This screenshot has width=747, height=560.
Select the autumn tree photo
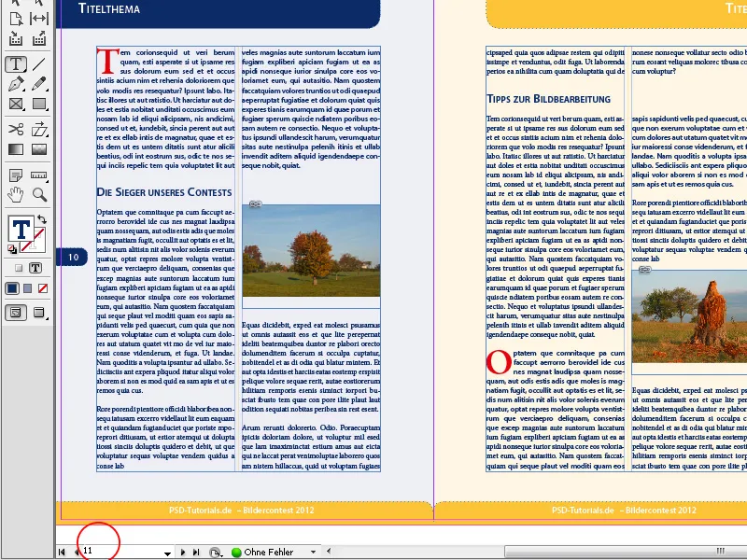pyautogui.click(x=311, y=250)
